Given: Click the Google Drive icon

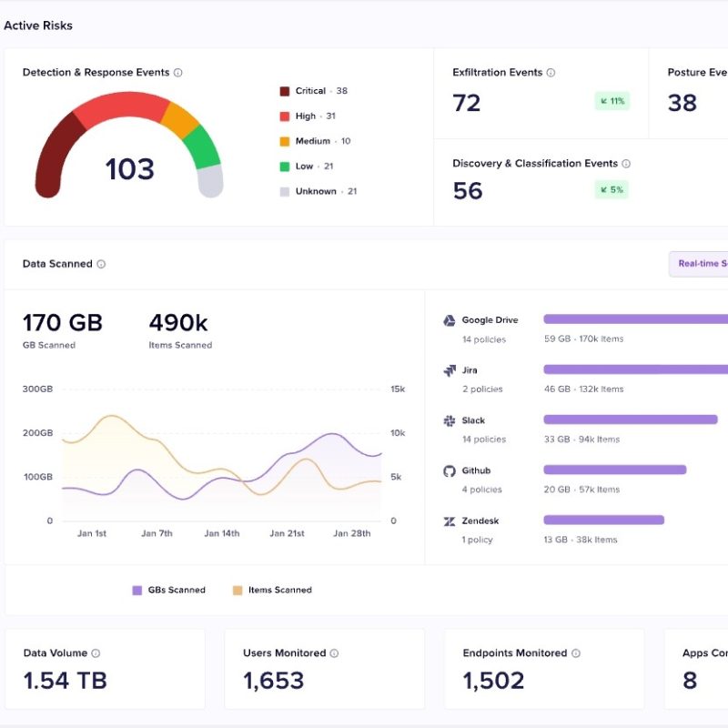Looking at the screenshot, I should coord(449,320).
